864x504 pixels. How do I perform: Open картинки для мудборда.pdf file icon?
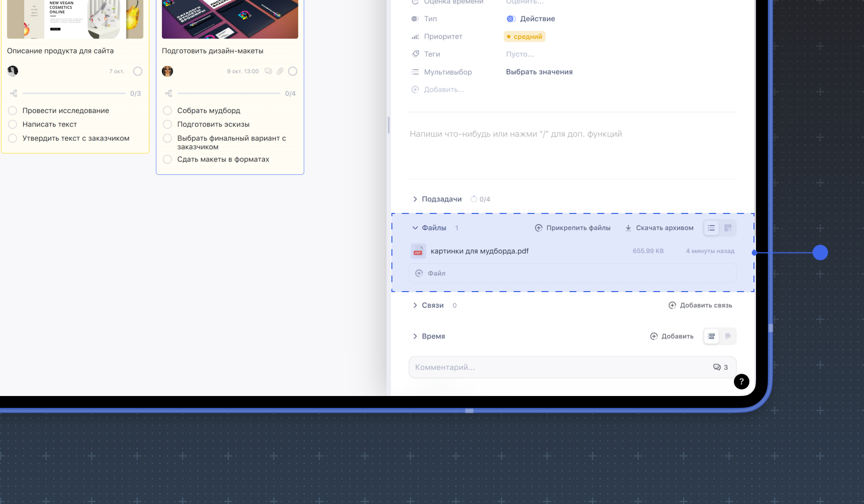tap(418, 251)
